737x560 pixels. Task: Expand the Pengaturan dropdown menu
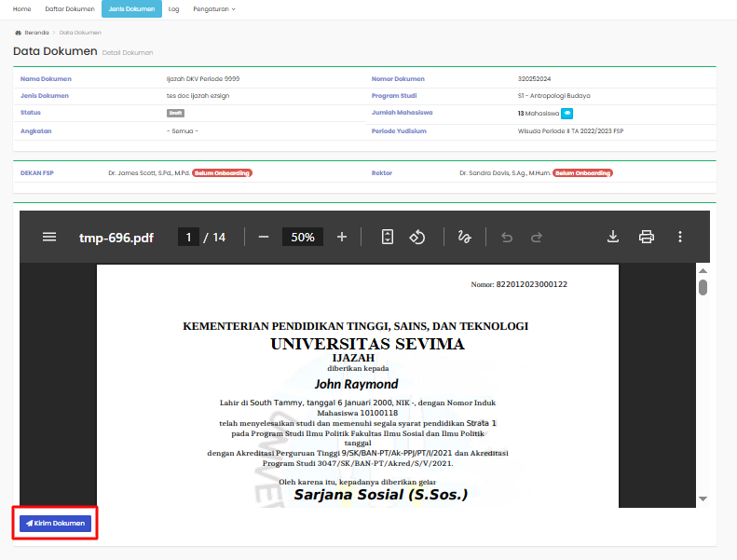point(214,8)
